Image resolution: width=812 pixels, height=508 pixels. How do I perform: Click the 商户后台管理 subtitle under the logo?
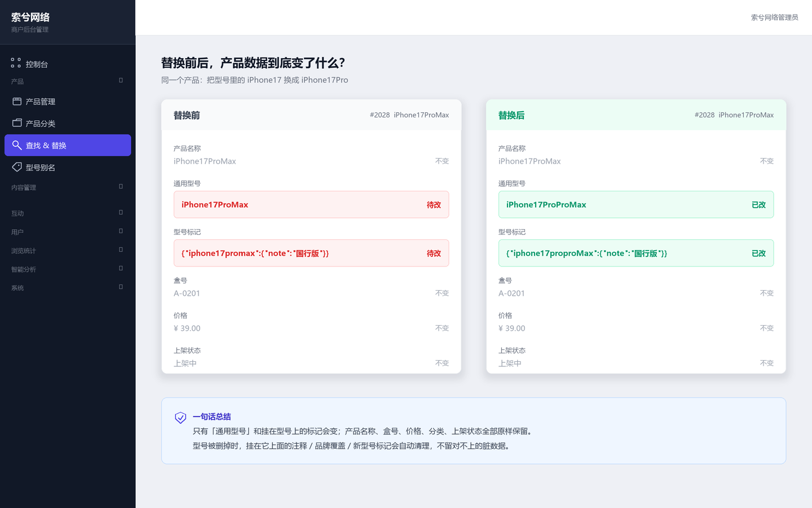coord(30,29)
